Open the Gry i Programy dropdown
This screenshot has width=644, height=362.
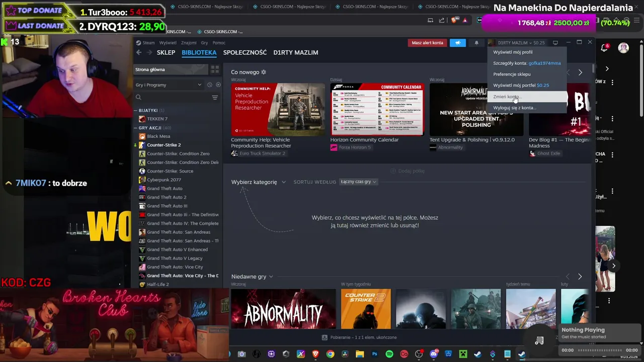[x=169, y=85]
